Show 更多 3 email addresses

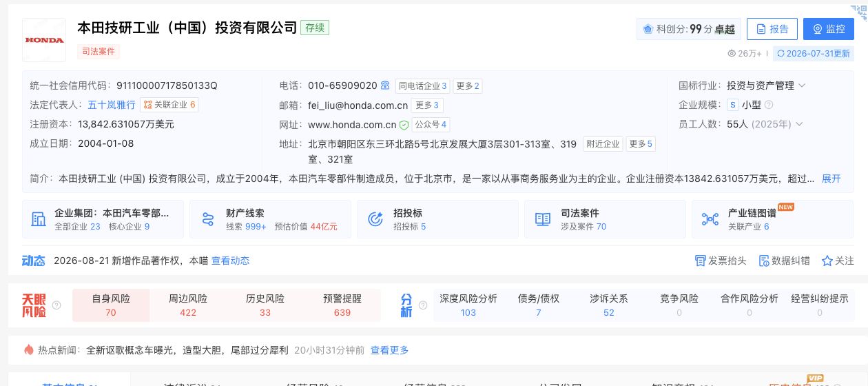pos(428,105)
